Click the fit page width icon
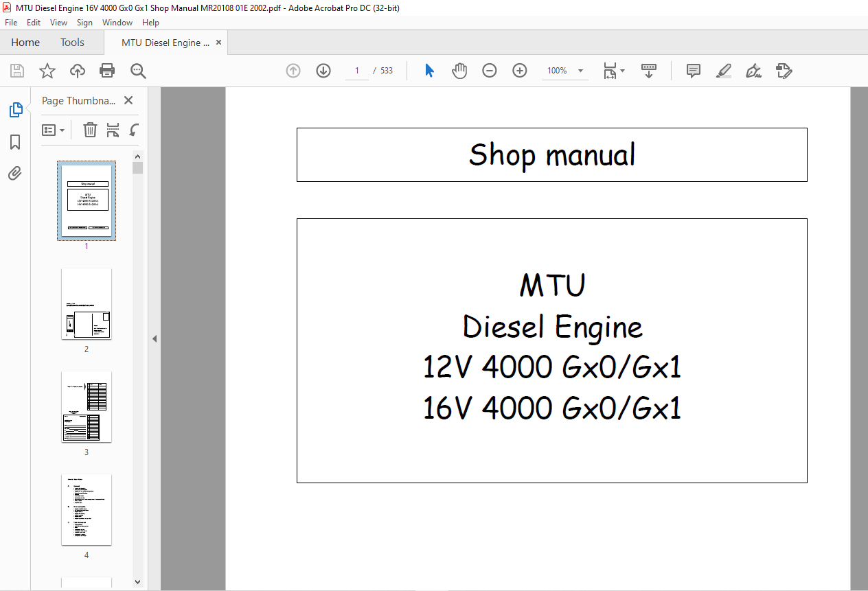This screenshot has width=868, height=591. [610, 71]
